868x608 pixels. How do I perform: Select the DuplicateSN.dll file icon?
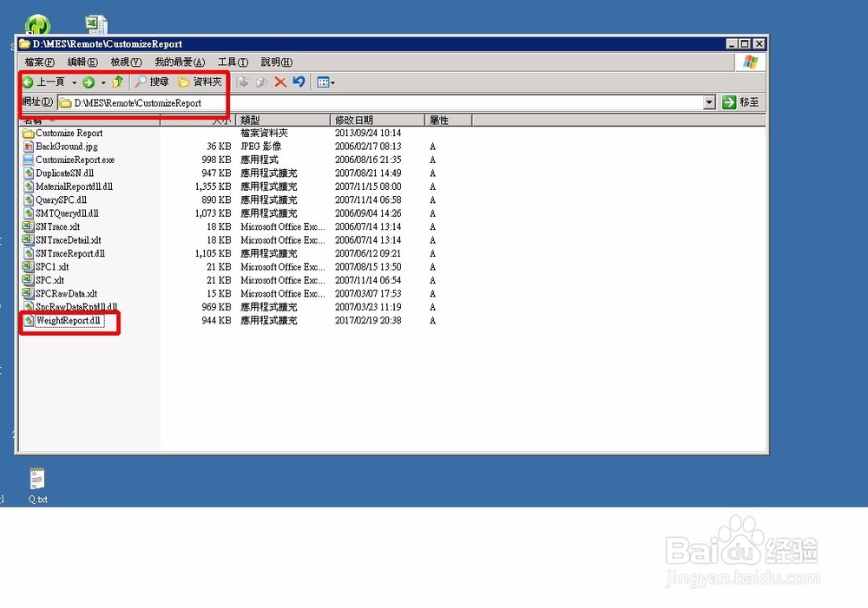[29, 173]
